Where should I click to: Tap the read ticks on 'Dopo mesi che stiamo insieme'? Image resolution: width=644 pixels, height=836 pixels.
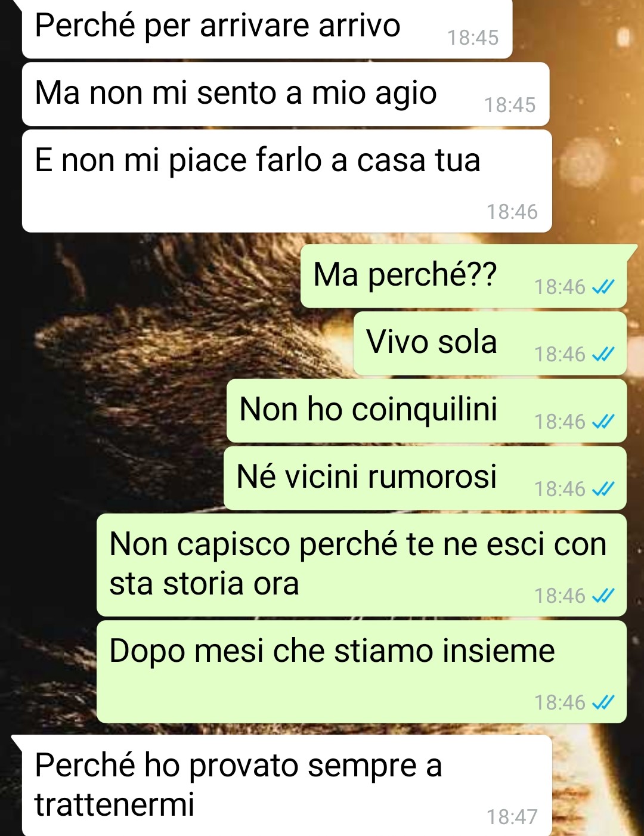pos(603,703)
